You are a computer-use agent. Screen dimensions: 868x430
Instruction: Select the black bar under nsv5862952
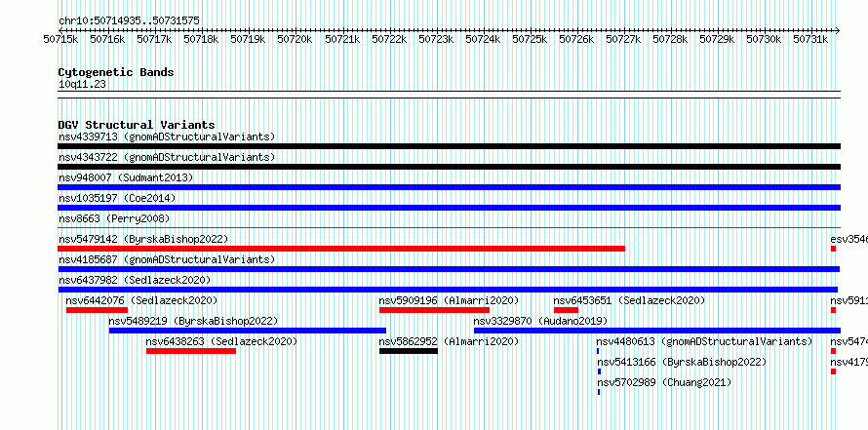pos(409,351)
